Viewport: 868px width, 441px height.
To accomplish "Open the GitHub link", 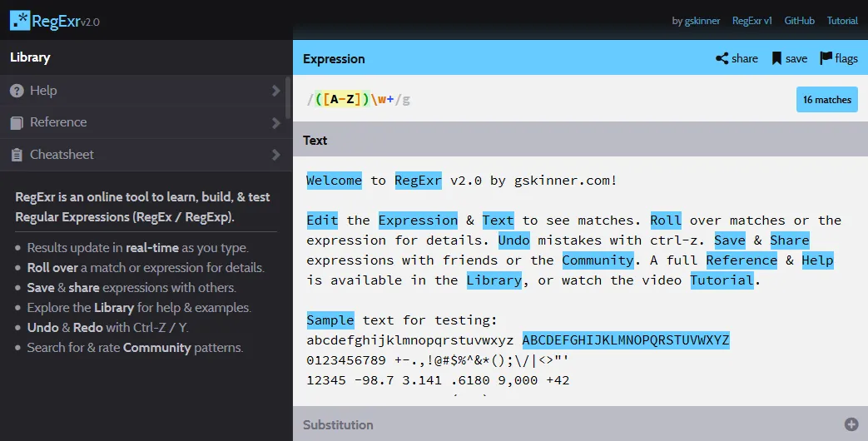I will point(800,21).
